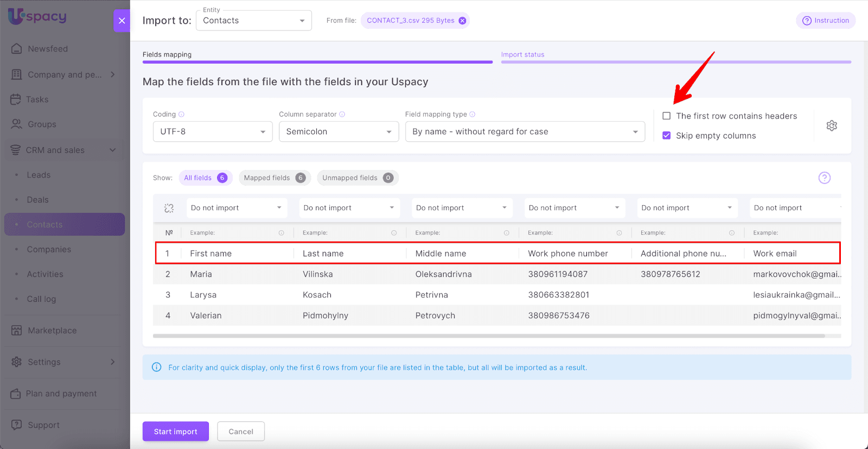Click info icon beside Field mapping type

coord(473,115)
